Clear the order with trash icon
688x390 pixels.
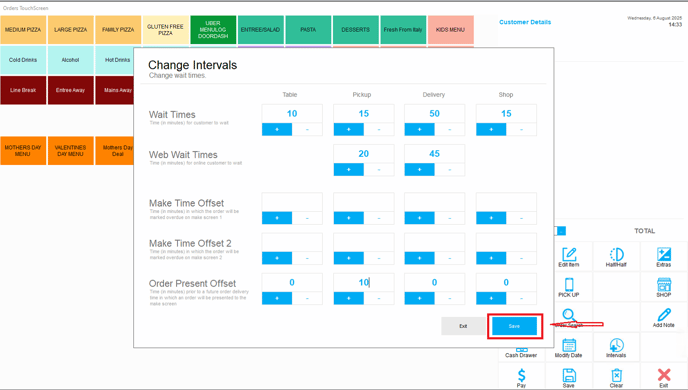(x=616, y=377)
